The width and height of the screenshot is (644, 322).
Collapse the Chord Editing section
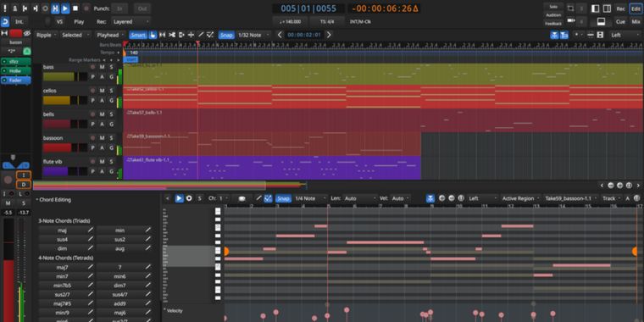(x=53, y=200)
